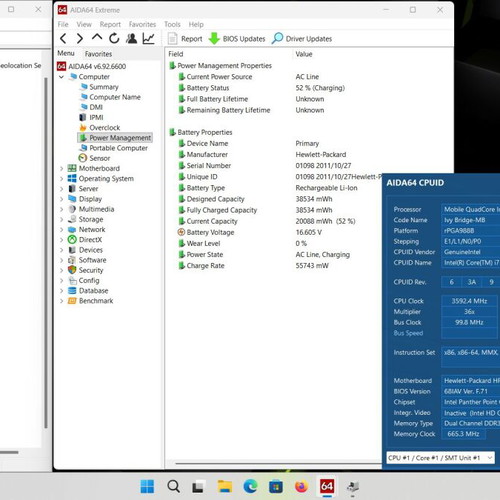The height and width of the screenshot is (500, 500).
Task: Open Driver Updates
Action: (x=302, y=39)
